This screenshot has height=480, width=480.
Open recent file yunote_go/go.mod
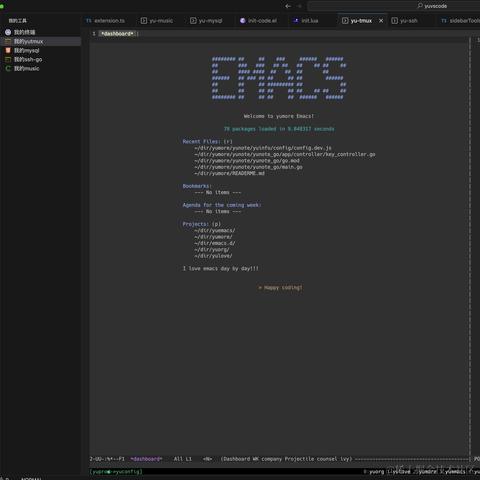247,161
